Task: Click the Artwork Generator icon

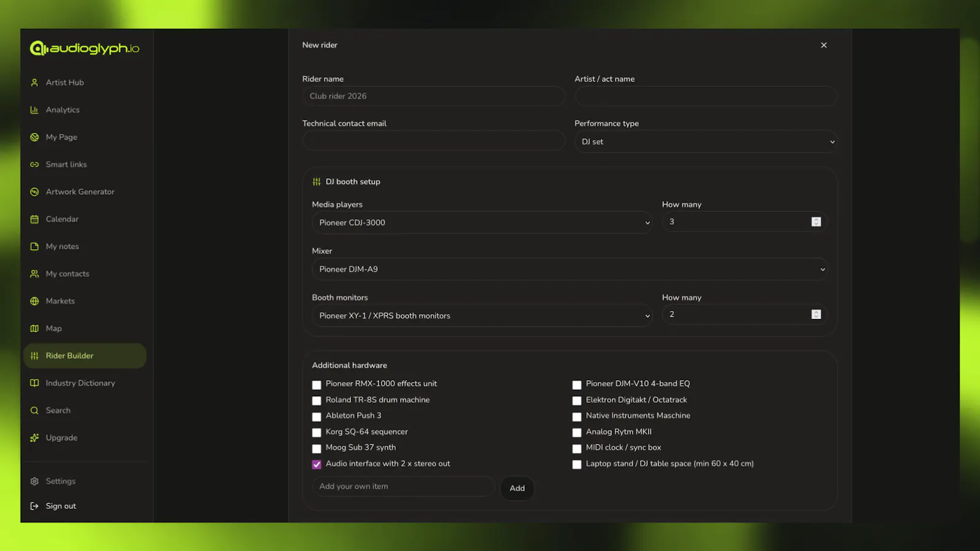Action: pyautogui.click(x=34, y=192)
